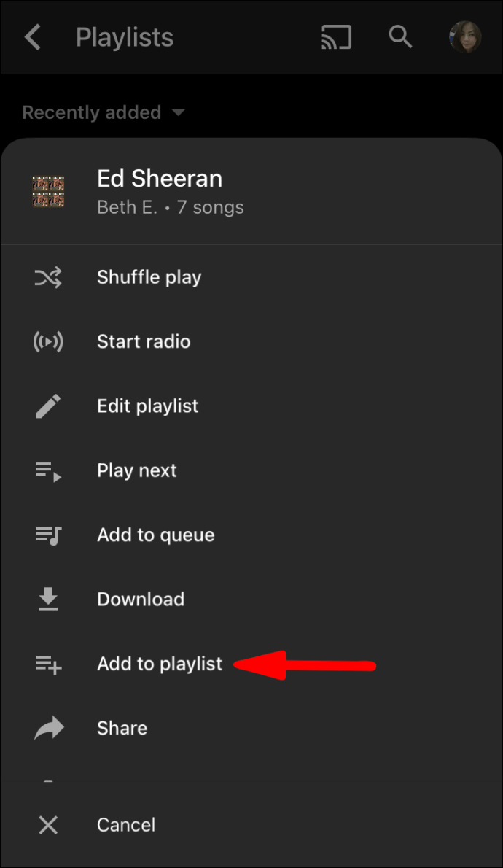Click the queue music-note icon

click(x=48, y=535)
